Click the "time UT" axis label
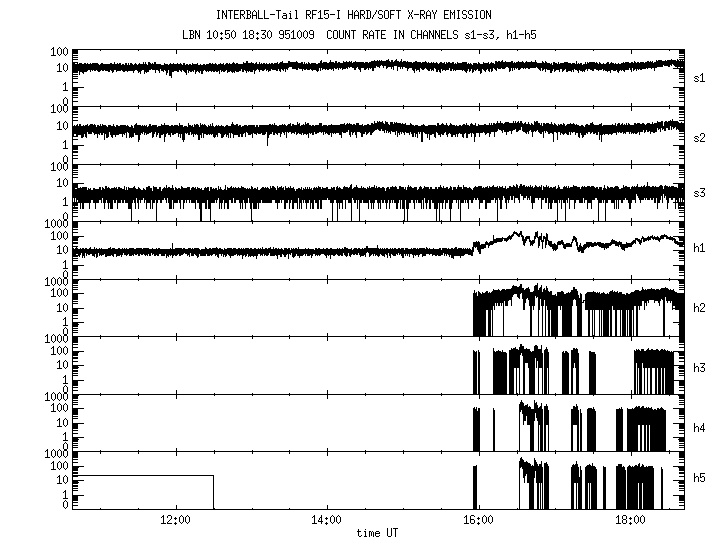Image resolution: width=720 pixels, height=550 pixels. (x=380, y=534)
